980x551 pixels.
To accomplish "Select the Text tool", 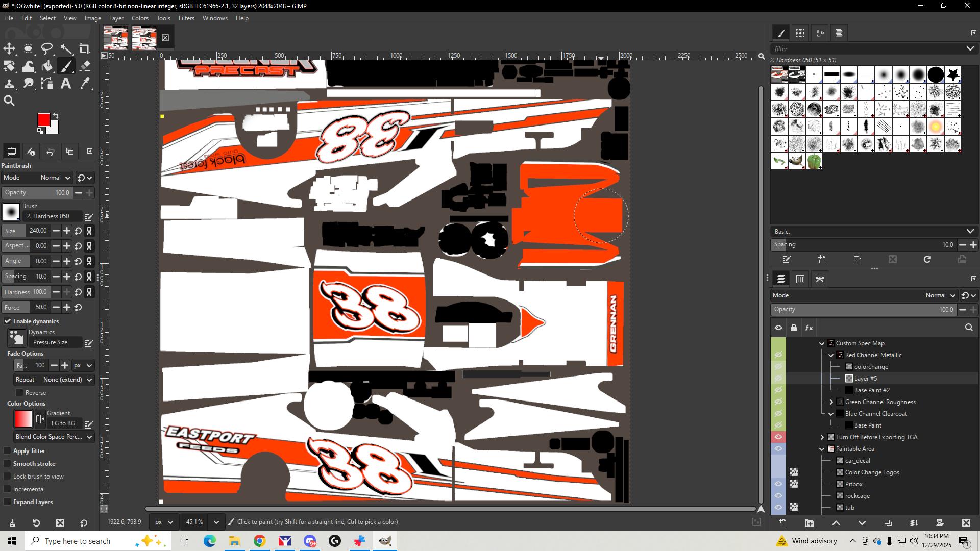I will [x=66, y=83].
